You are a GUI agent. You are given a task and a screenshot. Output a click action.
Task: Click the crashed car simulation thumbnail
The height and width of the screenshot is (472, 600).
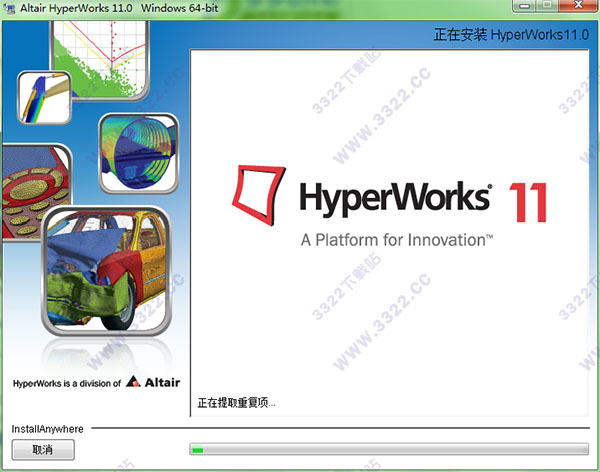[x=106, y=271]
